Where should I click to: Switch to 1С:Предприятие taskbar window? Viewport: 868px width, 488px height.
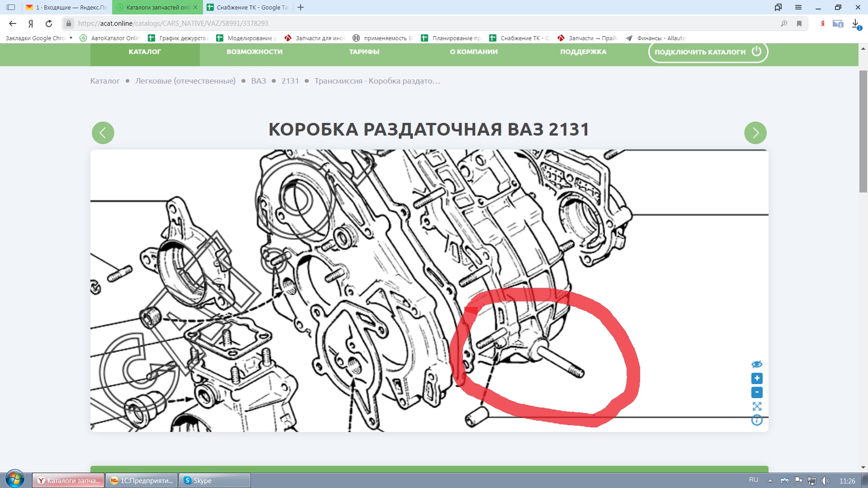[142, 480]
